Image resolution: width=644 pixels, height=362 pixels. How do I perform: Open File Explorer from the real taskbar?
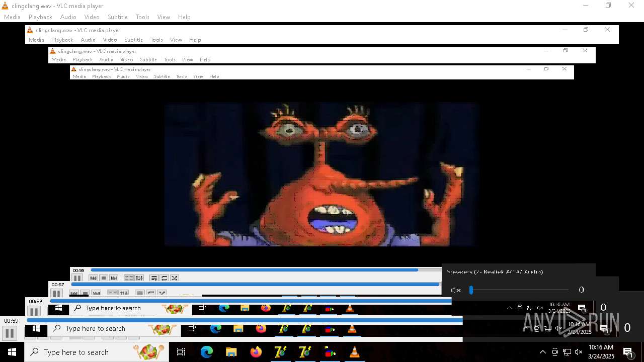231,352
